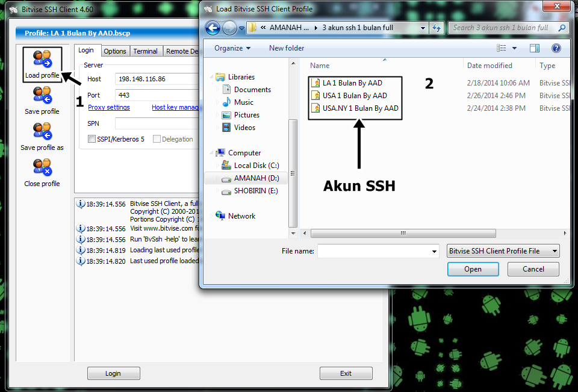The height and width of the screenshot is (392, 578).
Task: Select the LA 1 Bulan By AAD file
Action: coord(352,83)
